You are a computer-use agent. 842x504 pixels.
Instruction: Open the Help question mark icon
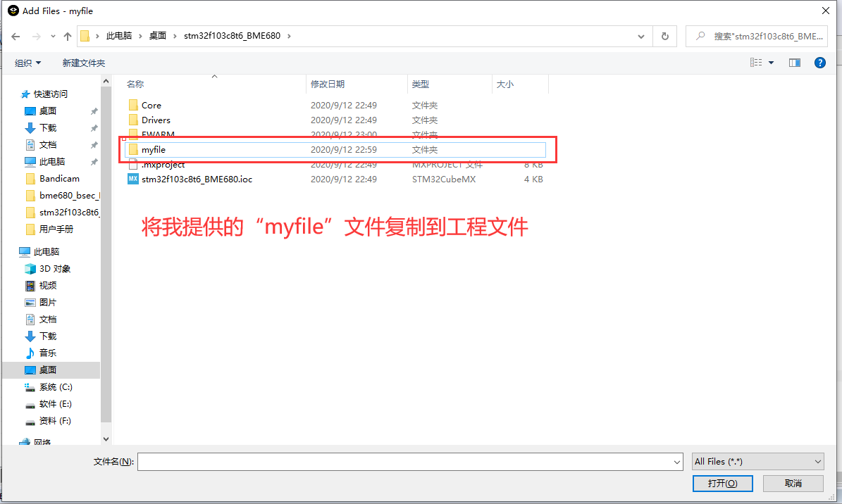[x=819, y=62]
